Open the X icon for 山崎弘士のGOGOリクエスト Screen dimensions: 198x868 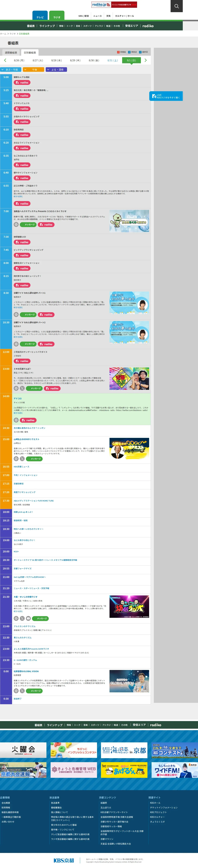[22, 459]
